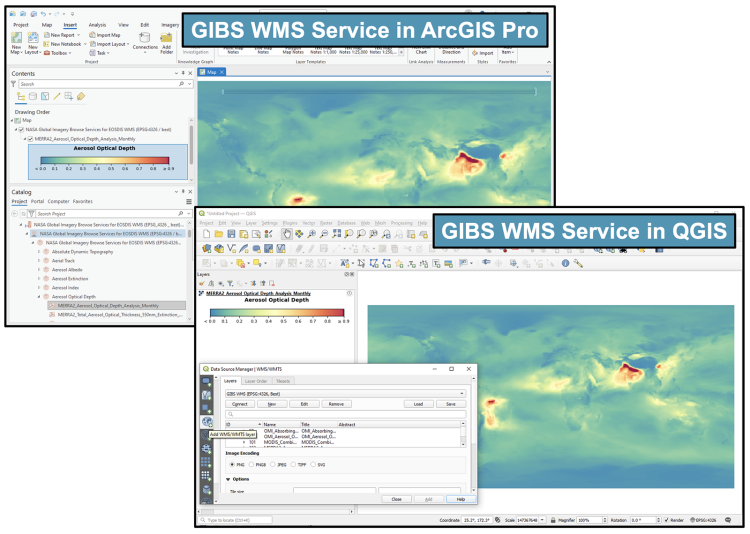This screenshot has height=534, width=750.
Task: Open Raster menu in QGIS menu bar
Action: (326, 223)
